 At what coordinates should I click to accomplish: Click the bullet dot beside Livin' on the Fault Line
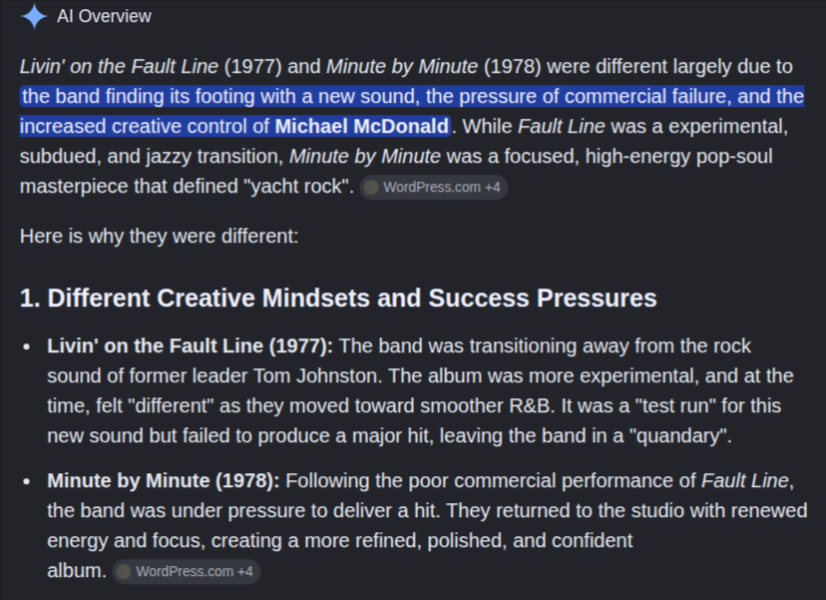pos(27,347)
